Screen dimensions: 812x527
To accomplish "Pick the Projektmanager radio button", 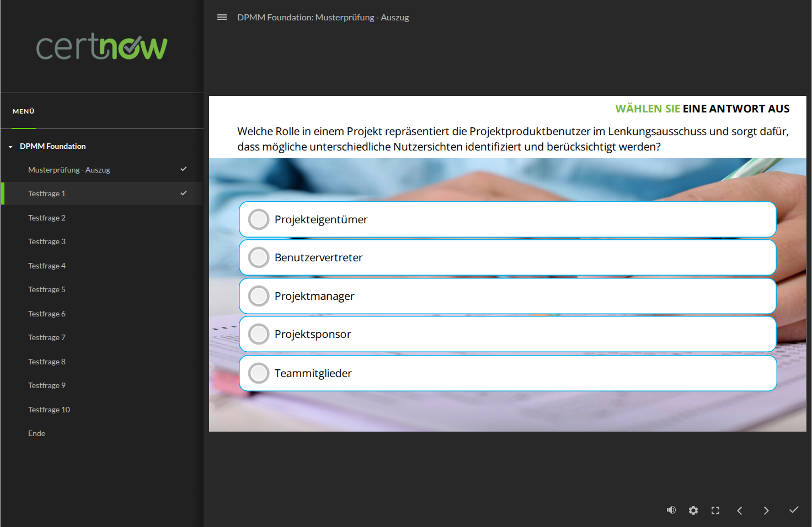I will [259, 296].
